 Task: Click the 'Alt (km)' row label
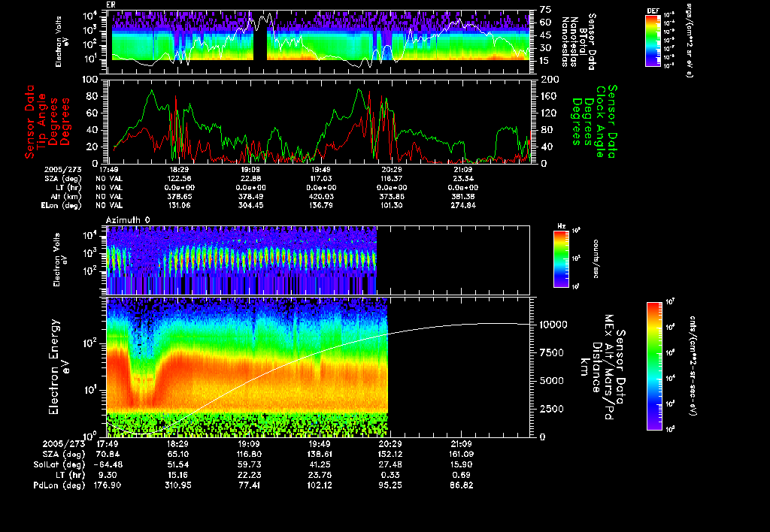point(68,196)
